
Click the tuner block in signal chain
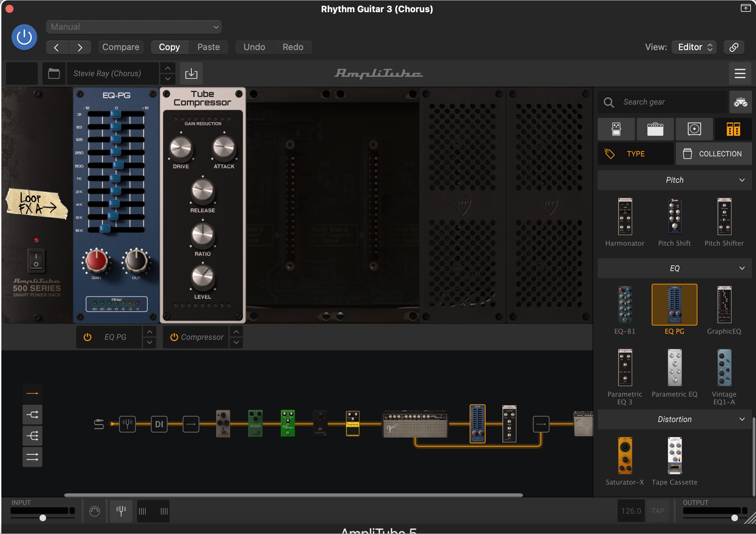tap(127, 424)
